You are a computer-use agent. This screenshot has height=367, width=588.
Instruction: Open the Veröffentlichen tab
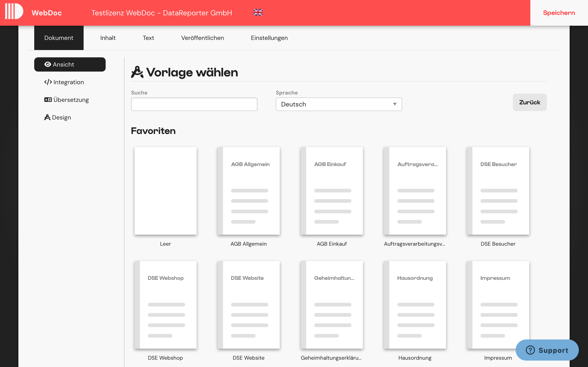click(x=202, y=38)
